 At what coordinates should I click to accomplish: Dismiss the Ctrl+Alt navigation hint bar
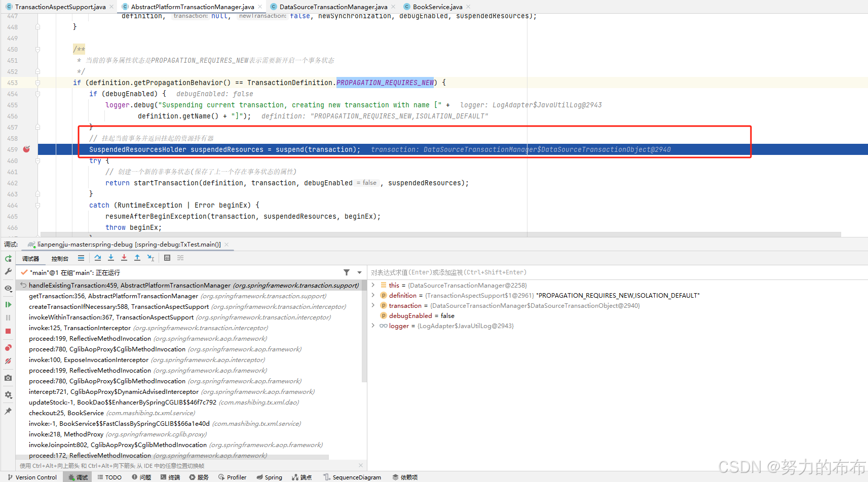click(361, 465)
